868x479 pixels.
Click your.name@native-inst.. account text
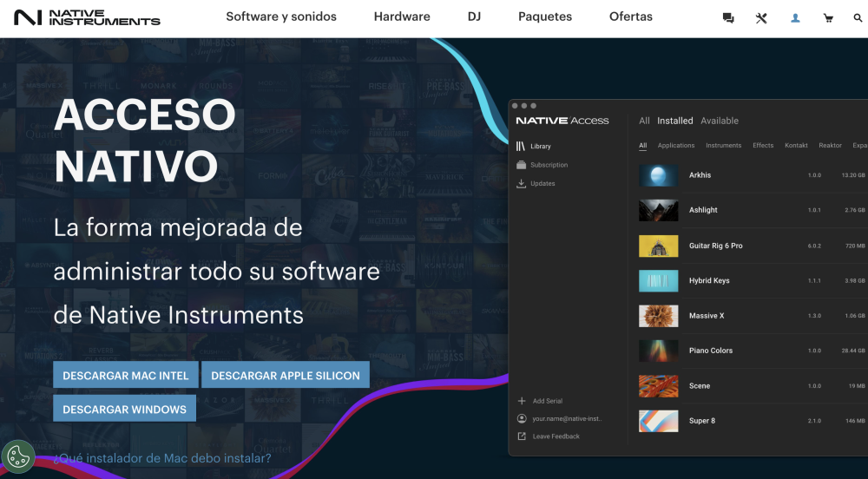pyautogui.click(x=567, y=419)
